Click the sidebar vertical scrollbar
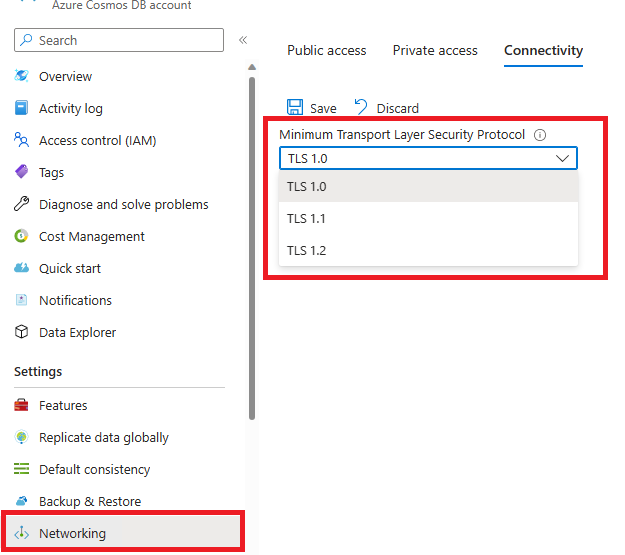The image size is (625, 555). (x=251, y=250)
